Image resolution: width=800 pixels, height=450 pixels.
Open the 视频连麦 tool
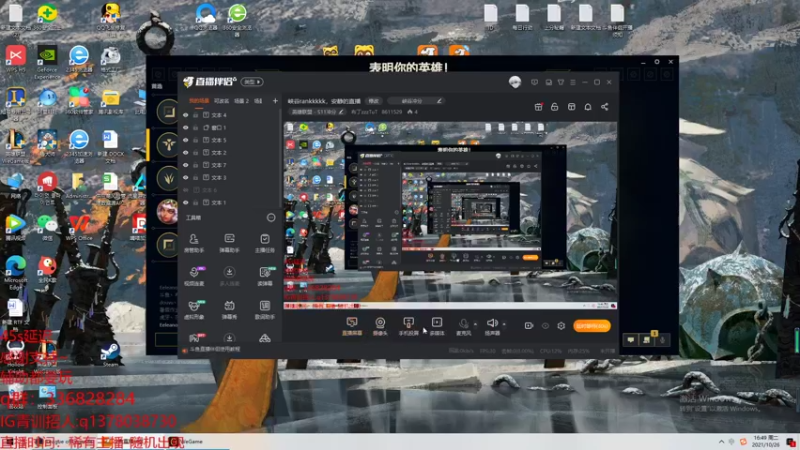pos(194,276)
